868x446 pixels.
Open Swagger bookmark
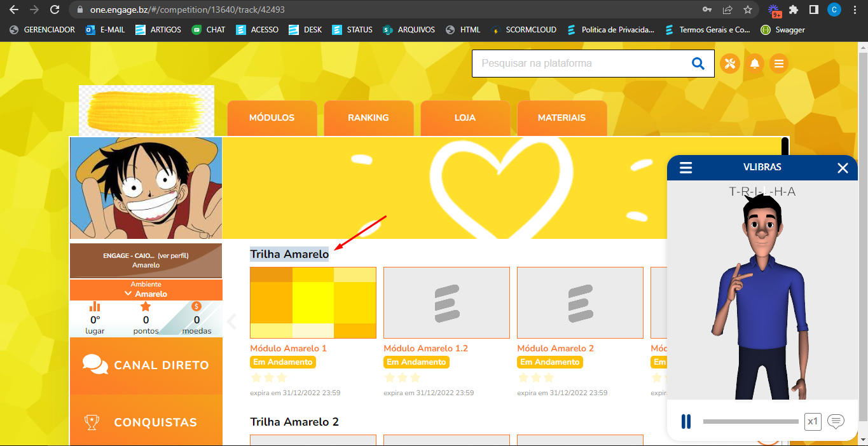tap(783, 30)
